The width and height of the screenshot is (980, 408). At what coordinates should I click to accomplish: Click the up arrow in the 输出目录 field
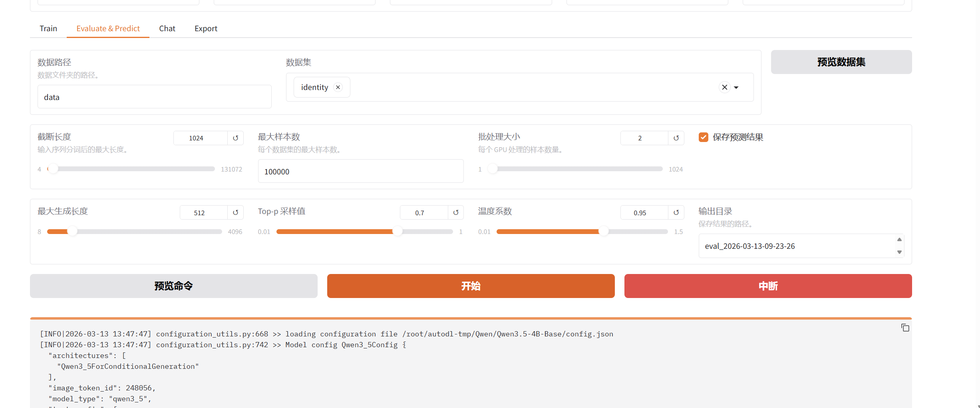[899, 239]
